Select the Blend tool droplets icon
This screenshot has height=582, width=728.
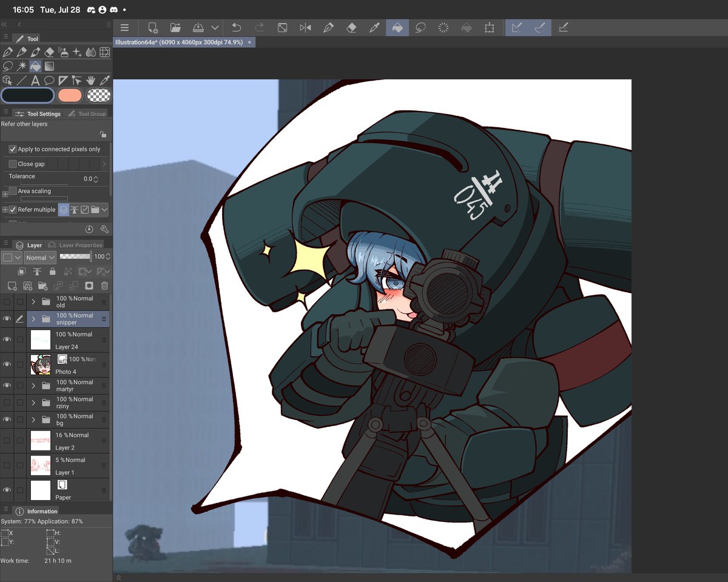click(x=91, y=53)
